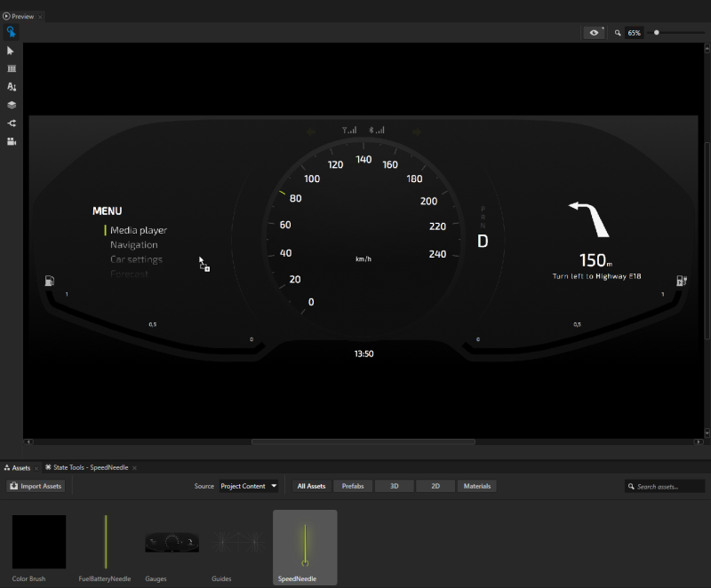Screen dimensions: 711x588
Task: Toggle the 2D asset filter
Action: (x=435, y=486)
